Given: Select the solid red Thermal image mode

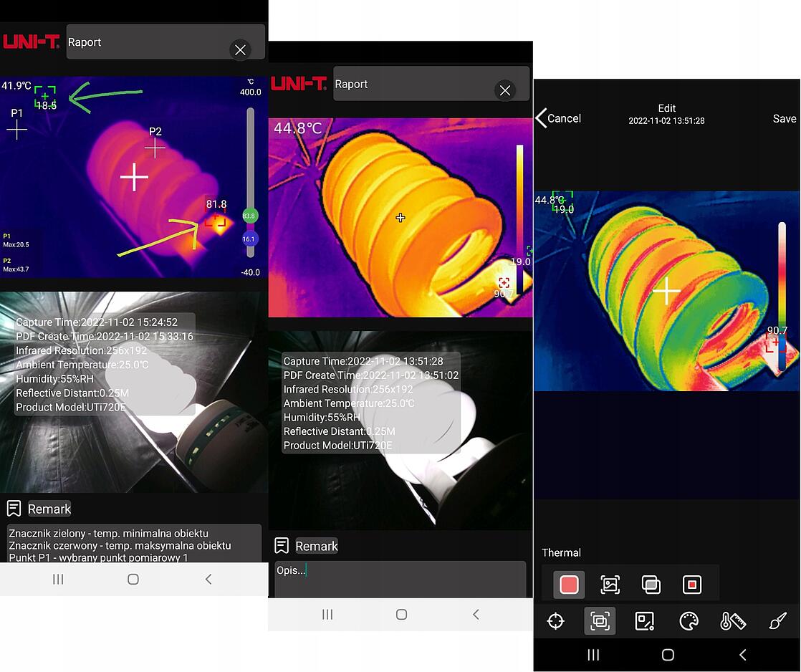Looking at the screenshot, I should pyautogui.click(x=569, y=585).
